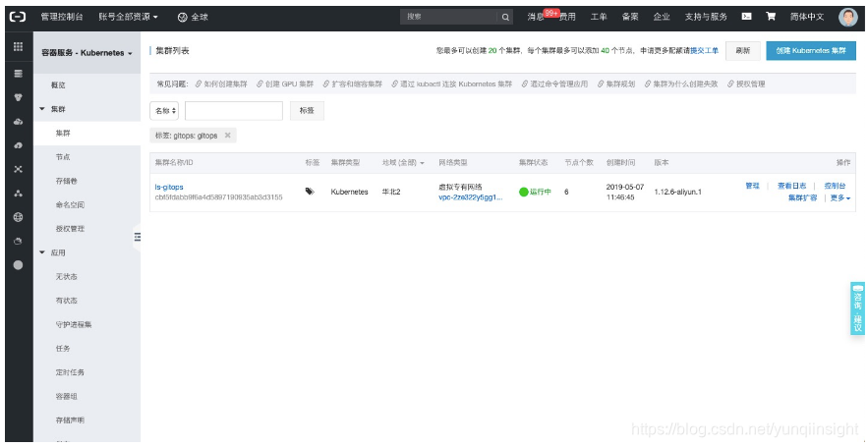
Task: Open FAQ link 创建 GPU 集群
Action: click(285, 84)
